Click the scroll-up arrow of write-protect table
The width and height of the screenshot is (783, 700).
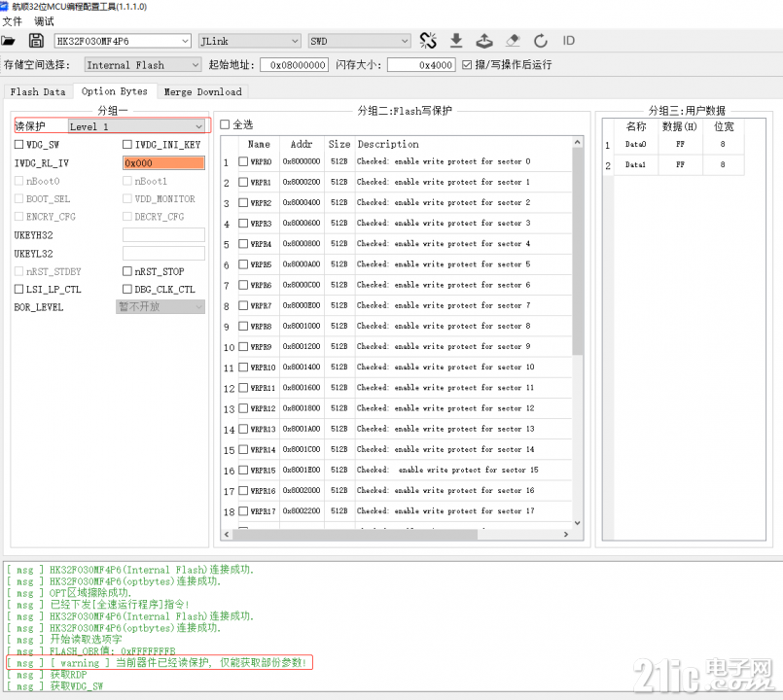tap(577, 142)
